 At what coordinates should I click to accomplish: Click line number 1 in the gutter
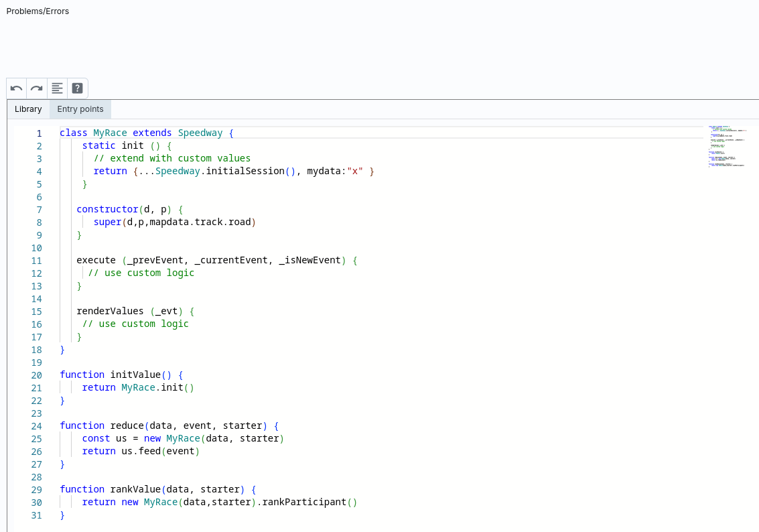[39, 133]
